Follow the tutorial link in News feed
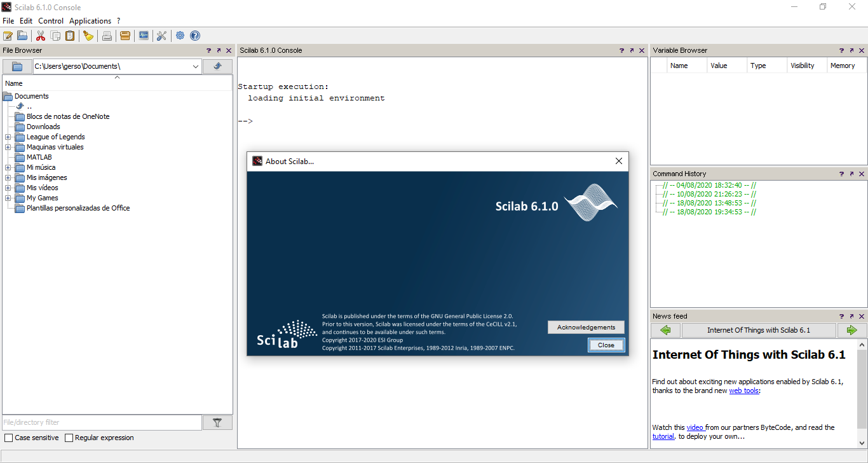 (663, 436)
